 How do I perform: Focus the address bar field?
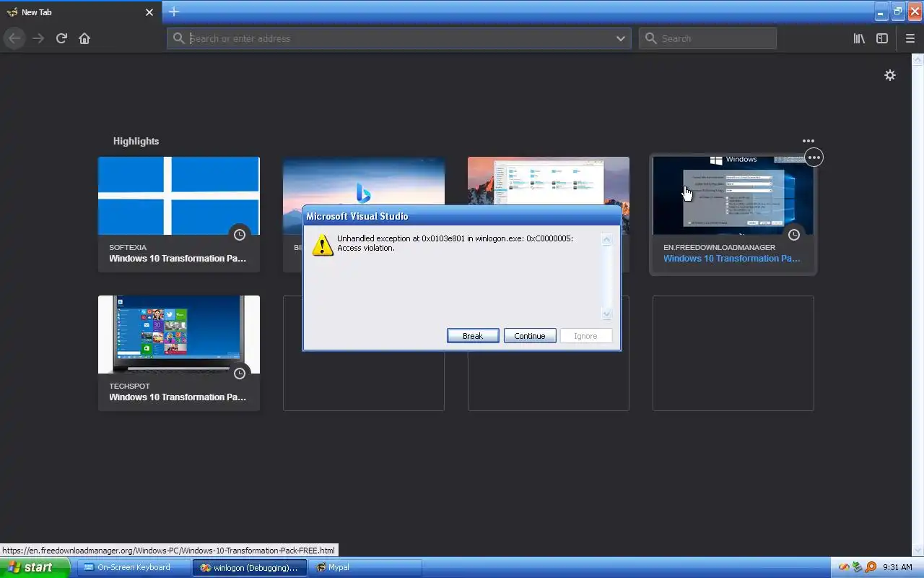(x=399, y=38)
